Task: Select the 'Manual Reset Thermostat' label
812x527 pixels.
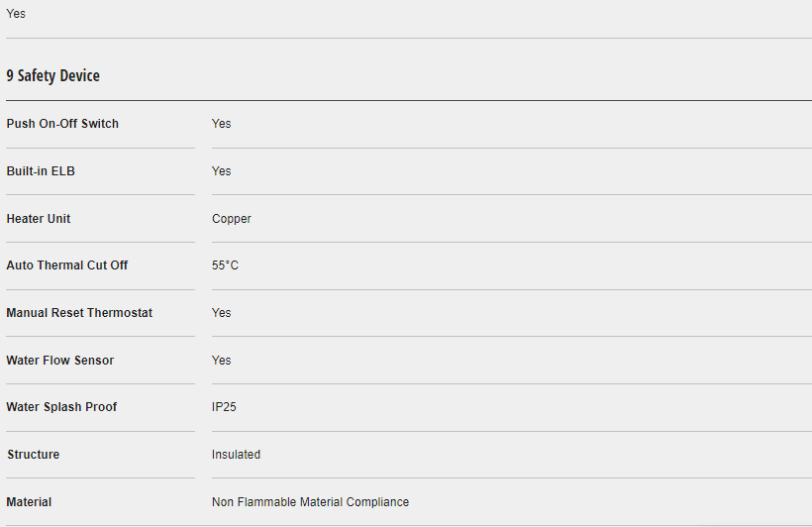Action: coord(79,313)
